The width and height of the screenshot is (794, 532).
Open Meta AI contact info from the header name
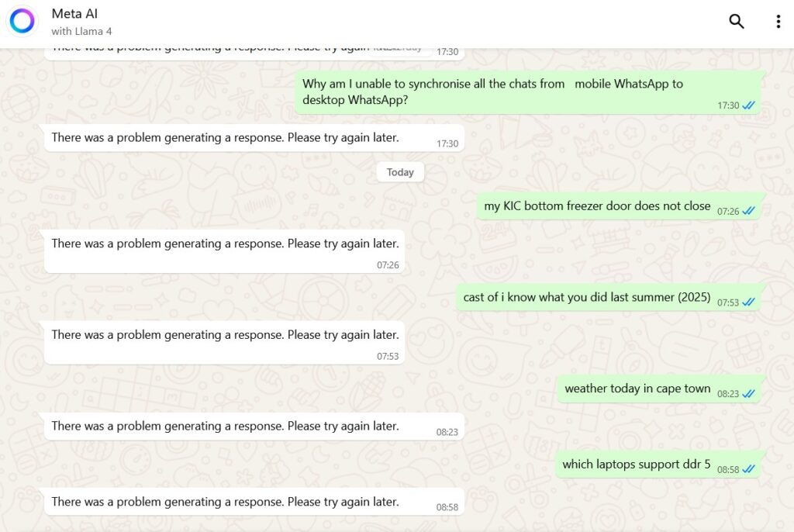pos(74,14)
